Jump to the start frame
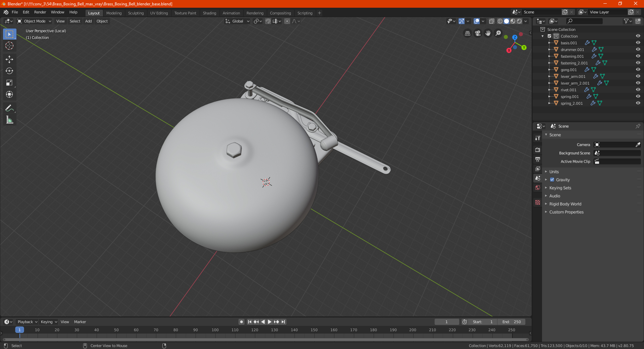 coord(250,322)
